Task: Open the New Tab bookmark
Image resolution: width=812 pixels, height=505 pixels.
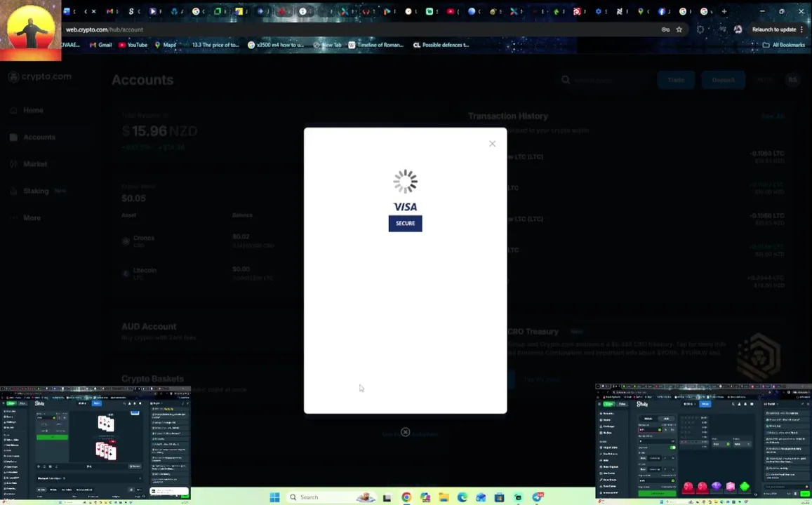Action: point(327,45)
